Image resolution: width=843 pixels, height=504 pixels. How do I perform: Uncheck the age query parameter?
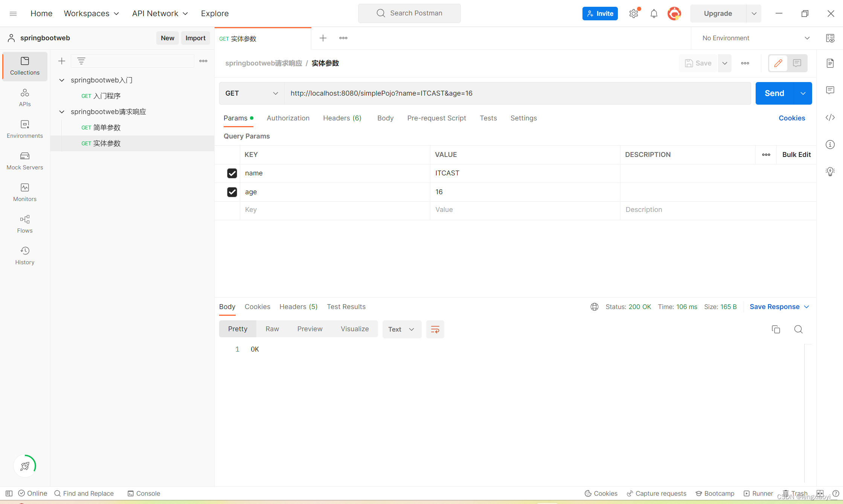[x=232, y=192]
